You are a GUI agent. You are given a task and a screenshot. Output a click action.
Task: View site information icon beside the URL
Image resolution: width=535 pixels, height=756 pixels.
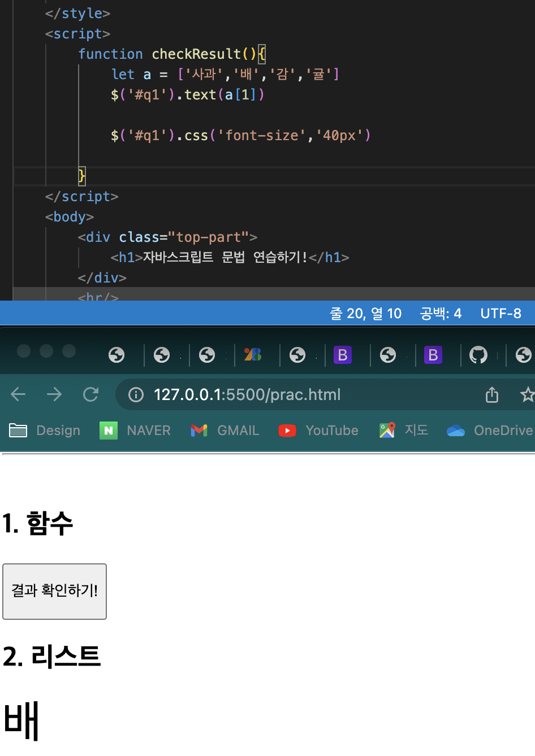pyautogui.click(x=136, y=394)
